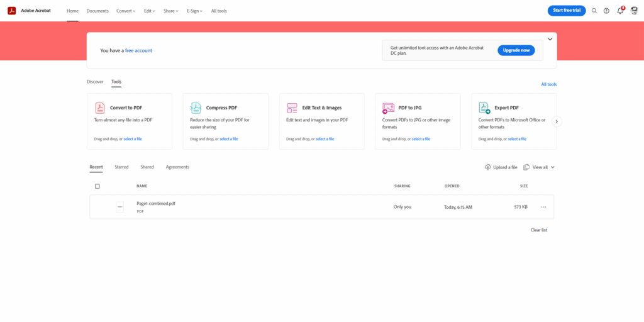Click the Compress PDF card icon
This screenshot has height=322, width=644.
coord(196,108)
